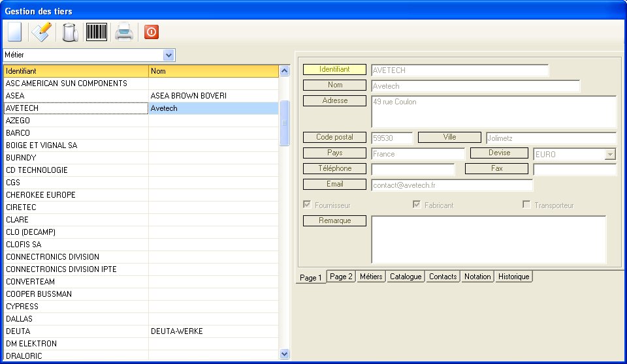Switch to the Catalogue tab
This screenshot has width=627, height=364.
coord(406,277)
